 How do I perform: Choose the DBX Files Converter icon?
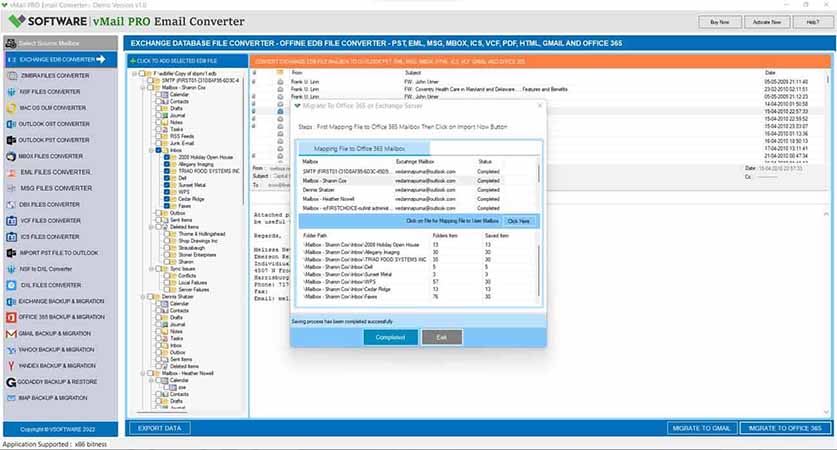11,204
